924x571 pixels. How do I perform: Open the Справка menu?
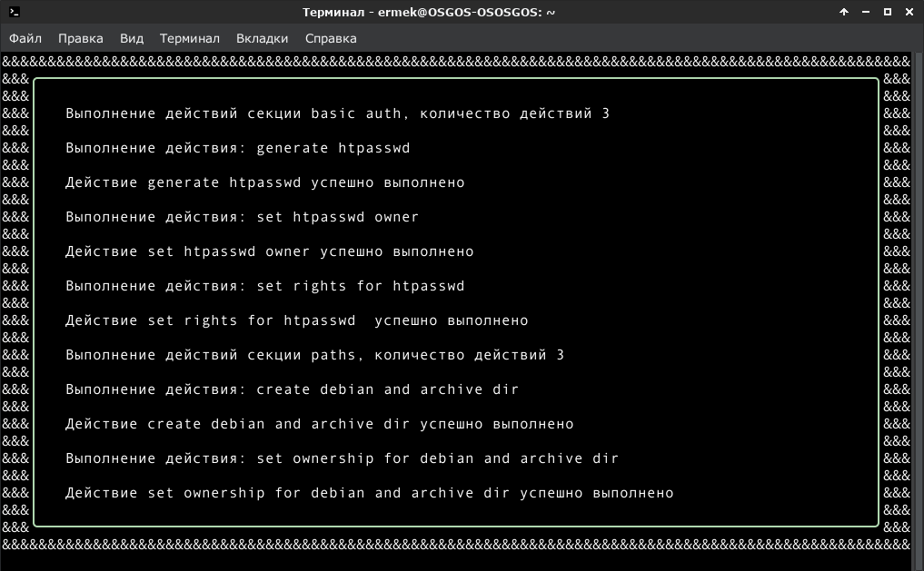(331, 38)
